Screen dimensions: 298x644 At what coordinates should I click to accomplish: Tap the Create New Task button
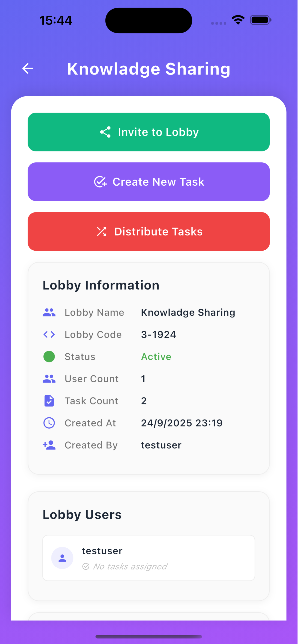(149, 182)
